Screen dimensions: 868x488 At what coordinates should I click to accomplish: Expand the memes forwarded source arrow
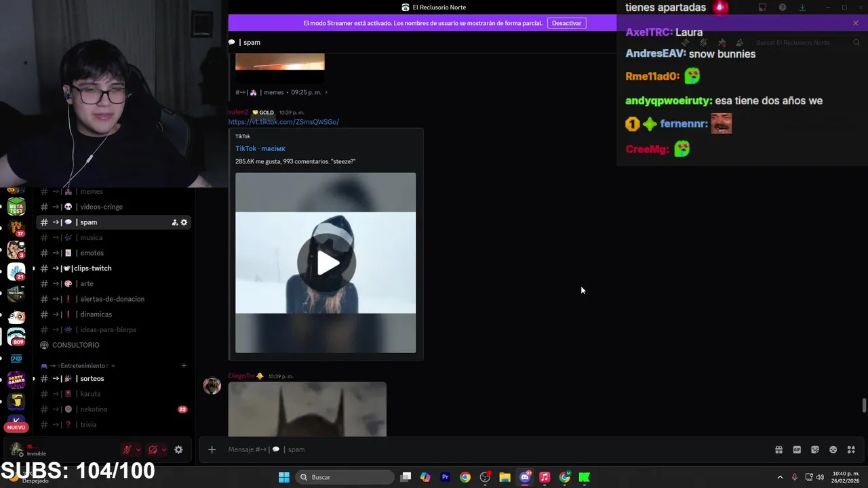click(326, 92)
